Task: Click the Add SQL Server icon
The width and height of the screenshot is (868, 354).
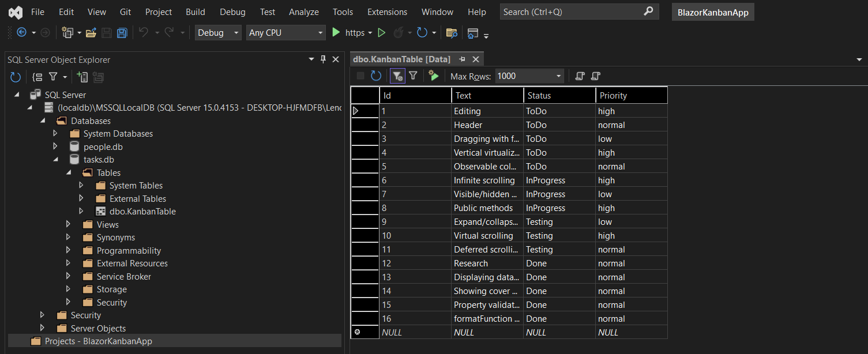Action: [82, 77]
